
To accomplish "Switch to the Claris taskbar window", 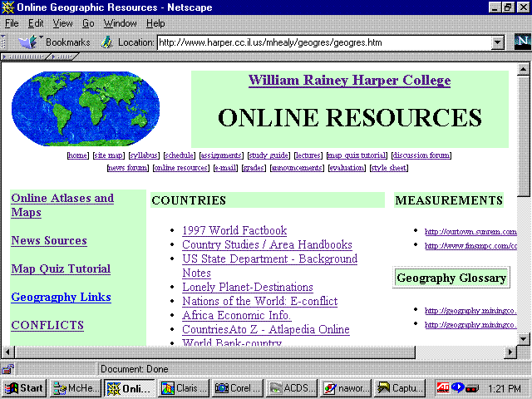I will [x=183, y=388].
